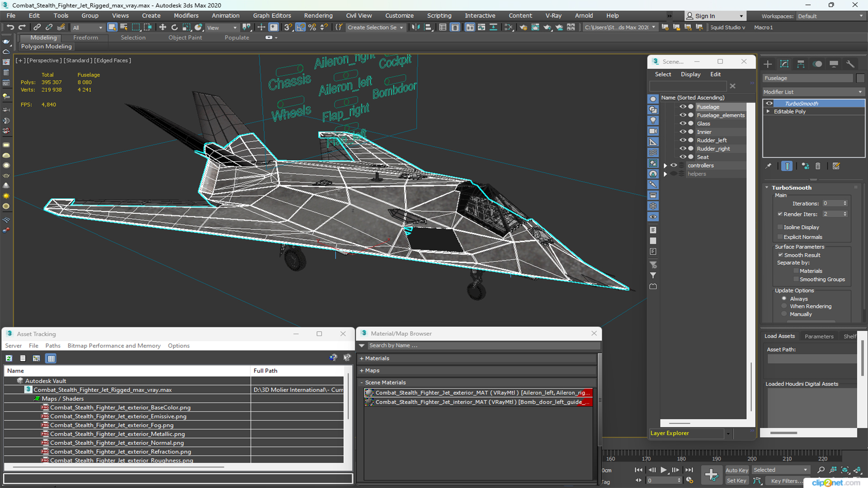Toggle Seat object visibility eye
The image size is (868, 488).
pyautogui.click(x=683, y=157)
